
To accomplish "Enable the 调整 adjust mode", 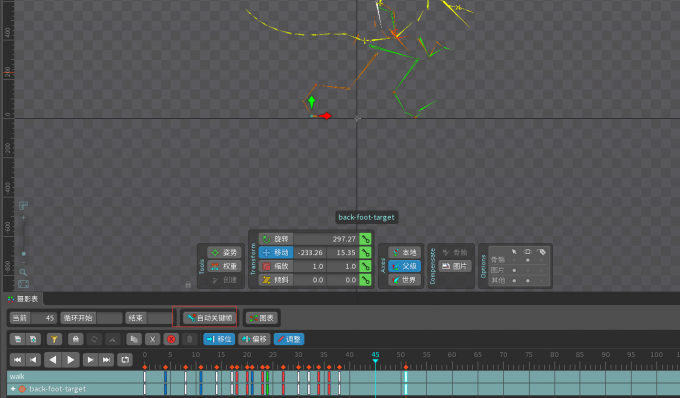I will click(x=289, y=339).
